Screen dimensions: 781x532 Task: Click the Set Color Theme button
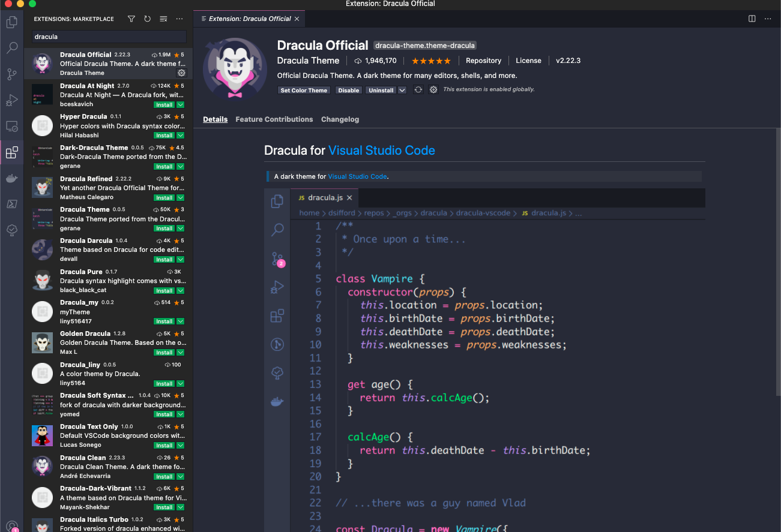304,90
